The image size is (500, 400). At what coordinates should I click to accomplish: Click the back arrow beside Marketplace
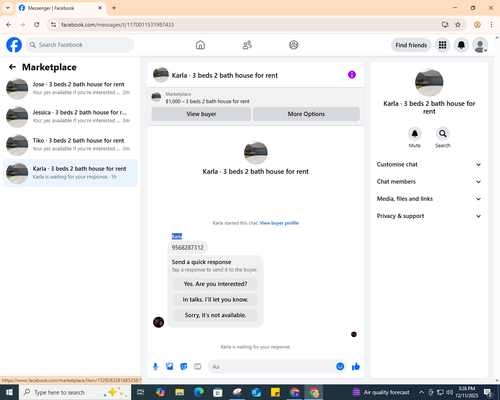click(x=12, y=67)
